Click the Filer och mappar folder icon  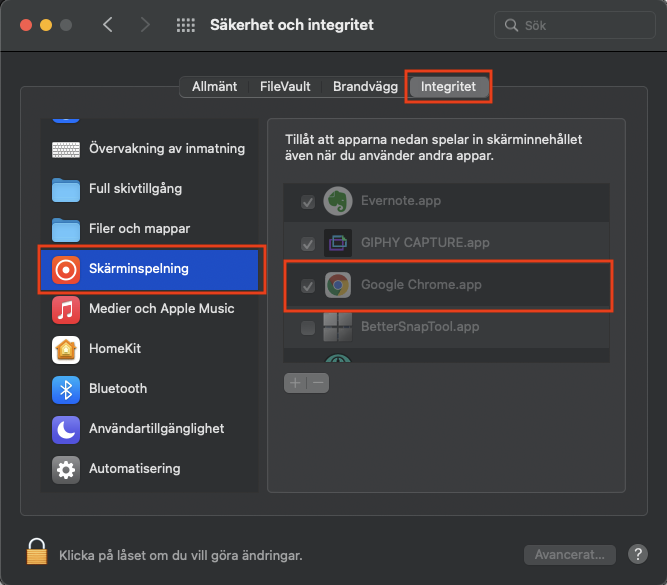click(x=66, y=229)
